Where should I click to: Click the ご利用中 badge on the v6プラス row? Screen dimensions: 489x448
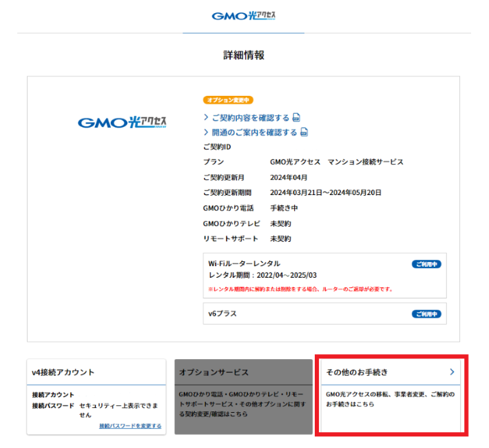pyautogui.click(x=426, y=314)
